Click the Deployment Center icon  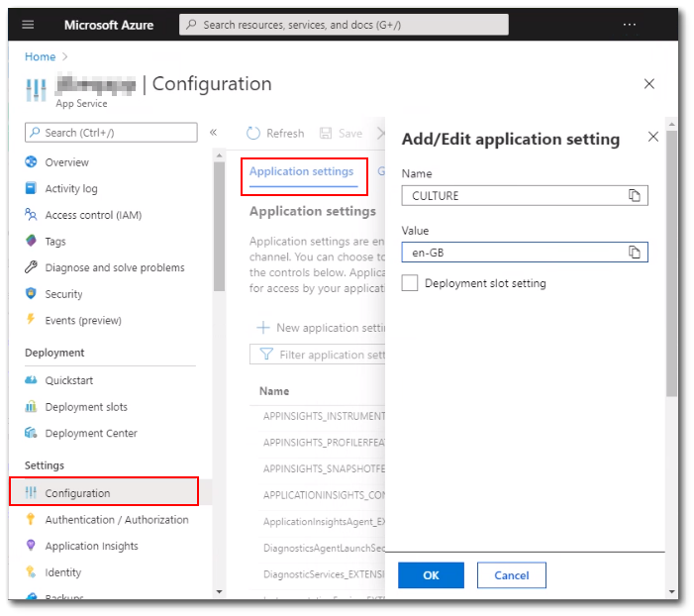click(31, 433)
